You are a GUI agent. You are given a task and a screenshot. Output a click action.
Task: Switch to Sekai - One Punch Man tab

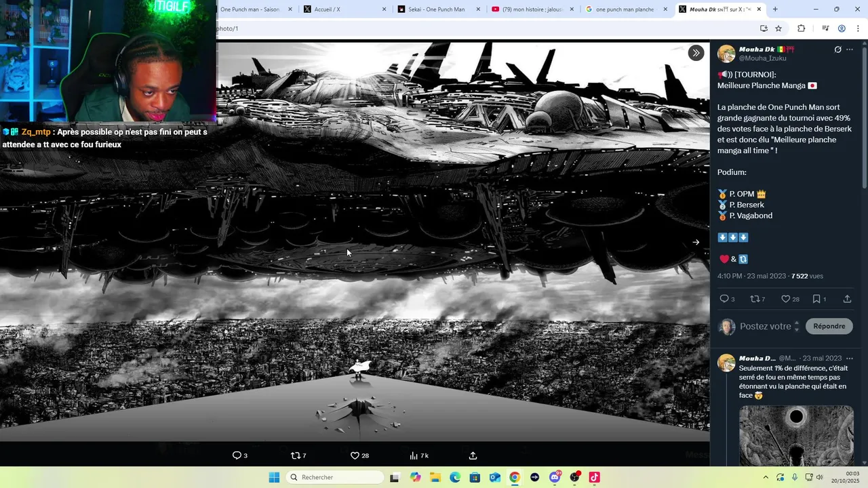point(438,9)
